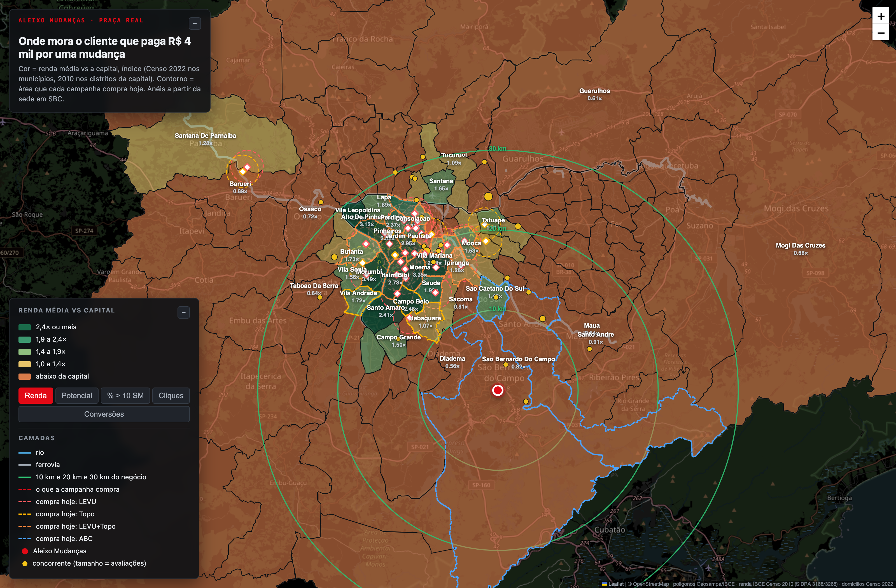Zoom in with the plus button
Viewport: 896px width, 588px height.
click(x=881, y=16)
